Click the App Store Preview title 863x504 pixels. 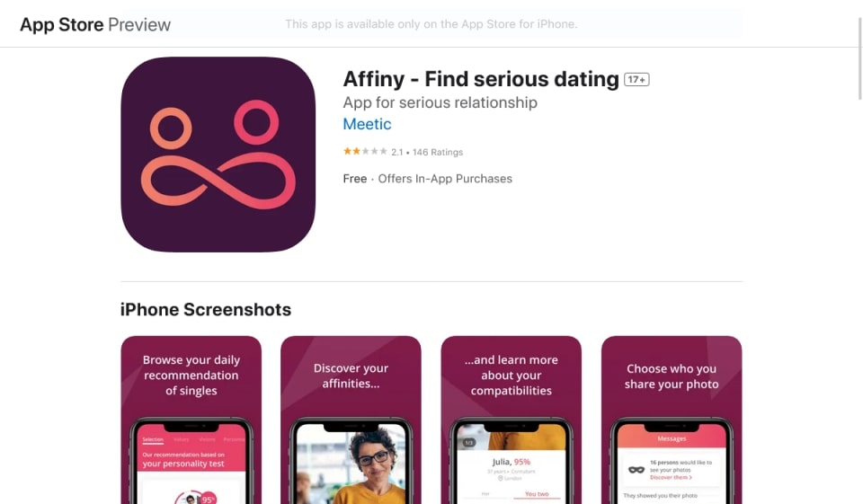(x=95, y=24)
